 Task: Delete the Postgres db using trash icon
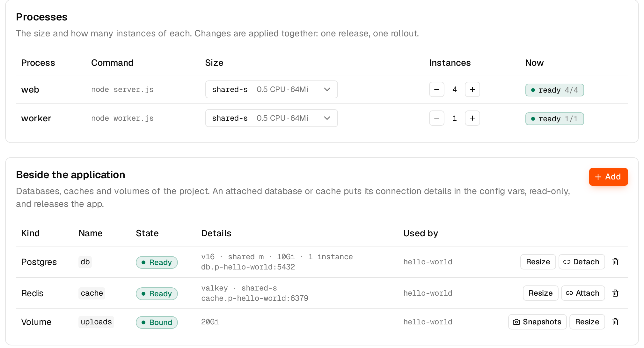(615, 262)
